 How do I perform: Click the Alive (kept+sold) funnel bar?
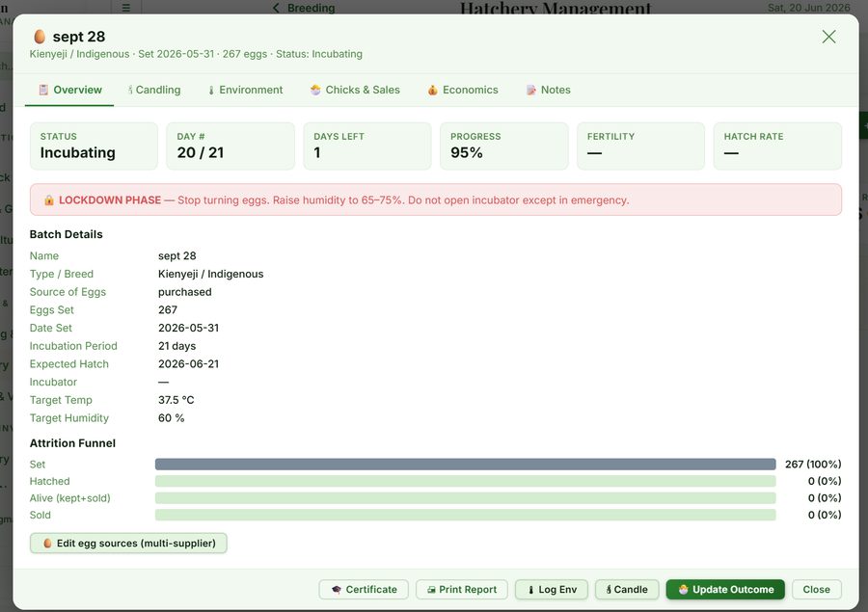point(465,498)
